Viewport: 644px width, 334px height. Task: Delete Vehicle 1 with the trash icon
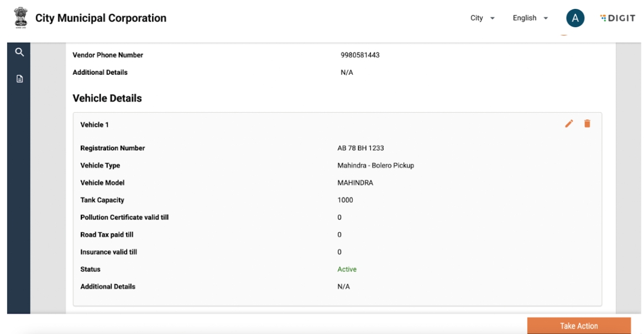(587, 123)
